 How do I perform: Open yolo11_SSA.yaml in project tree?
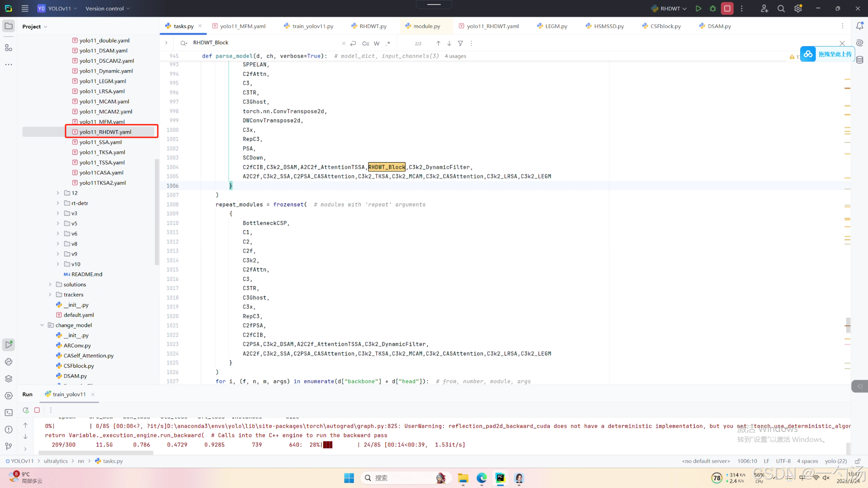(100, 142)
